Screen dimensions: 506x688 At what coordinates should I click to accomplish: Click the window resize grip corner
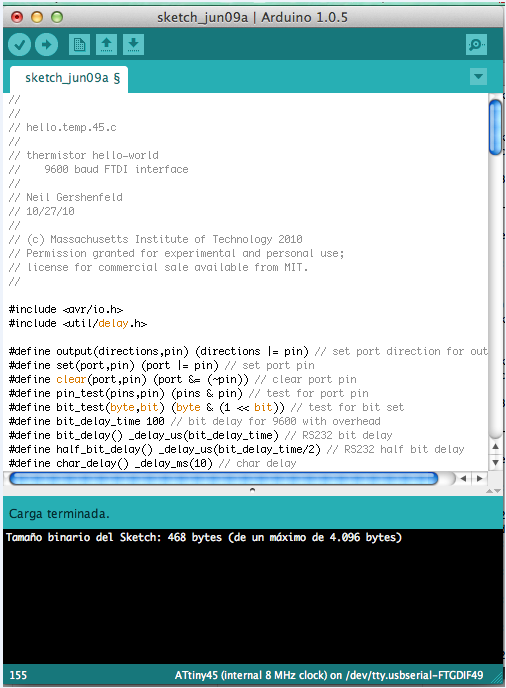[496, 677]
